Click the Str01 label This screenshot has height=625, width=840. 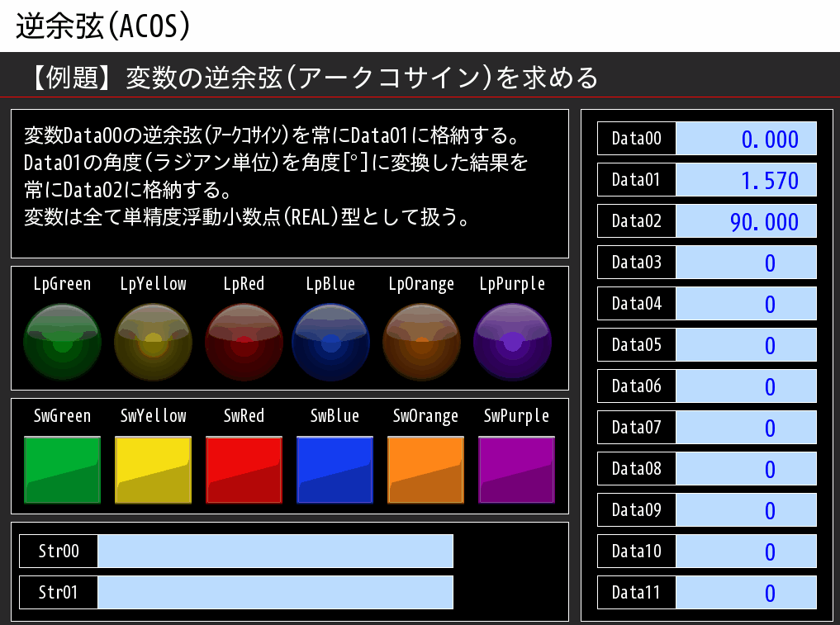click(x=59, y=592)
